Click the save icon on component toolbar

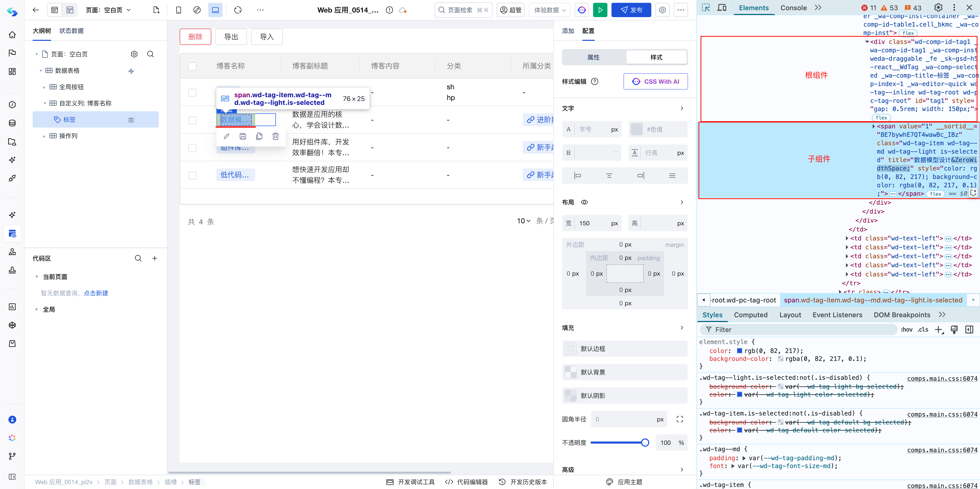click(243, 136)
